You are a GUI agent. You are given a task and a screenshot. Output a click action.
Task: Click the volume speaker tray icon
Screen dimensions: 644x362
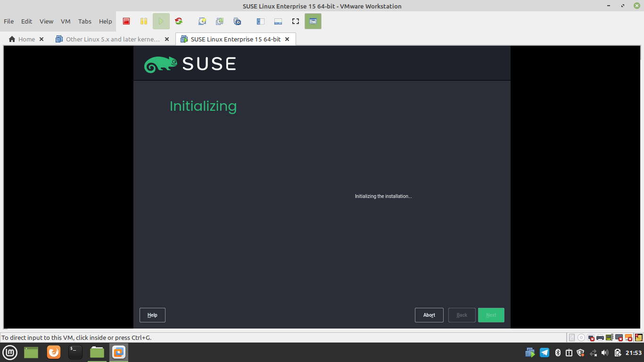point(605,353)
